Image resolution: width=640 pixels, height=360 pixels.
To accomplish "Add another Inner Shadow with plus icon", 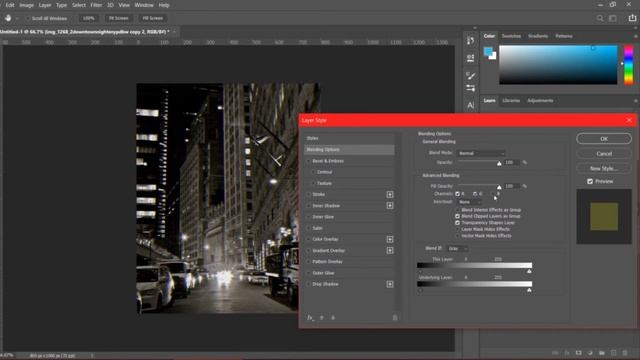I will [x=390, y=206].
